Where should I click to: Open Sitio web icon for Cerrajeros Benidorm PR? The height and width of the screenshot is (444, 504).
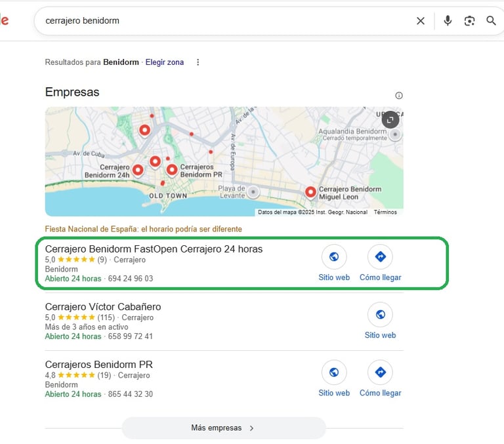click(x=334, y=373)
